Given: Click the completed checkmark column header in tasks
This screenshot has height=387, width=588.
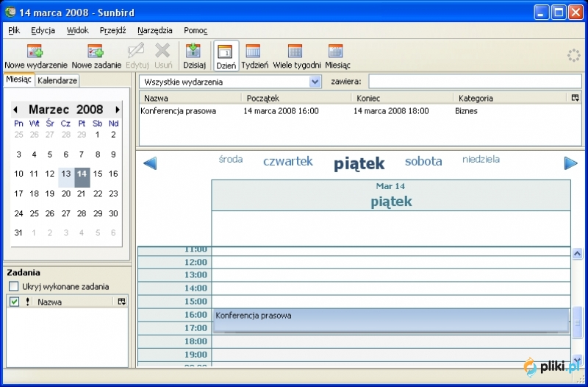Looking at the screenshot, I should [14, 302].
